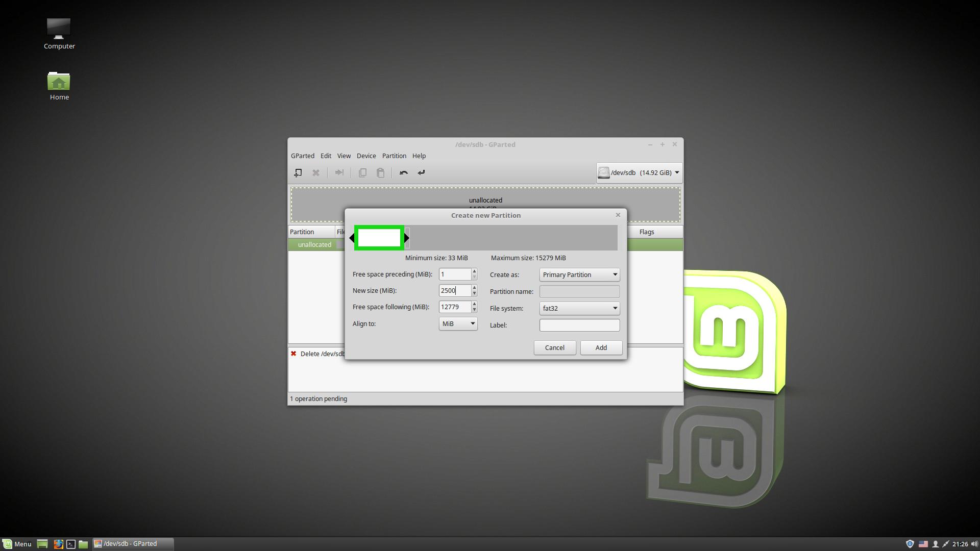Close the Create new Partition dialog

click(618, 215)
